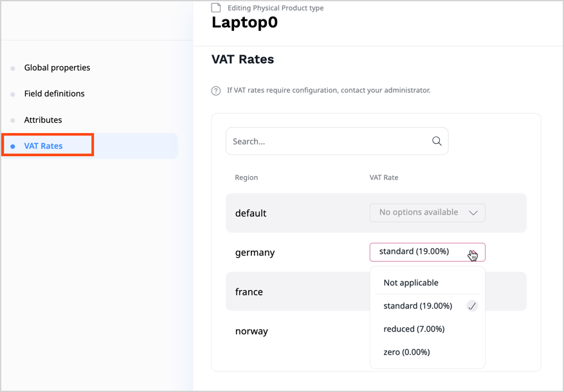This screenshot has height=392, width=564.
Task: Click the chevron on No options available selector
Action: tap(474, 213)
